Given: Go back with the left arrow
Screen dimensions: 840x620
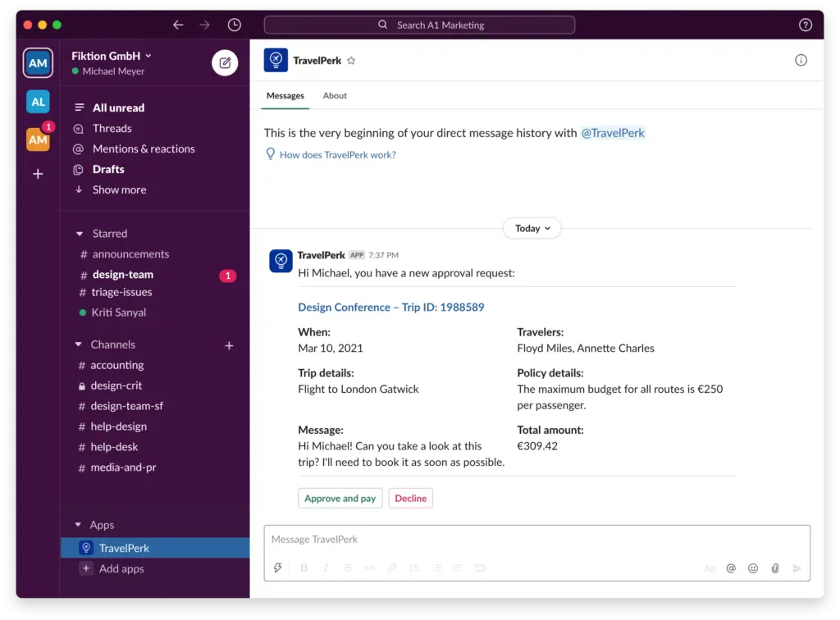Looking at the screenshot, I should pyautogui.click(x=178, y=25).
